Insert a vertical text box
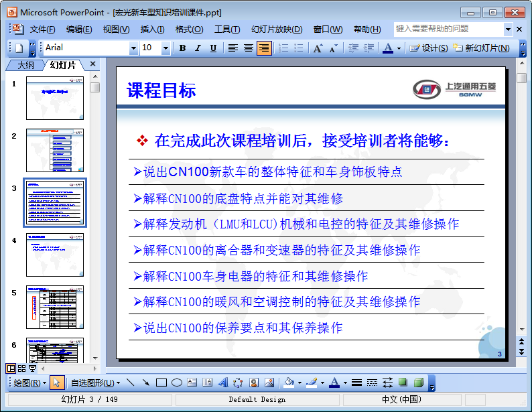 pos(207,383)
